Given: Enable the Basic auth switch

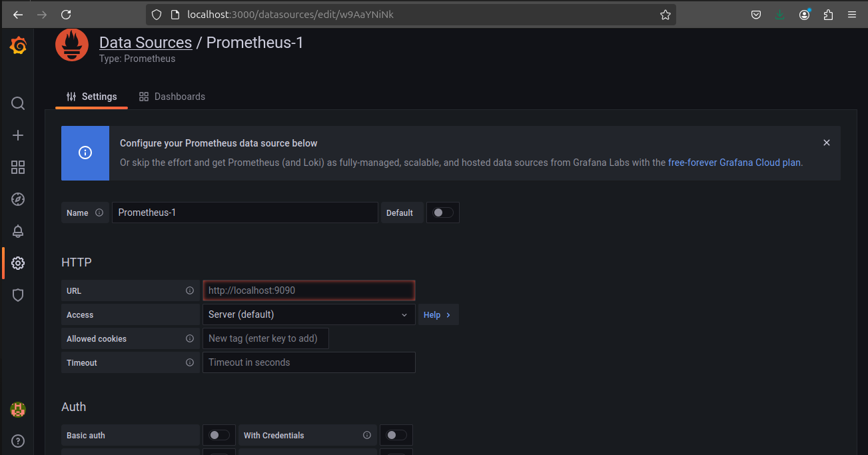Looking at the screenshot, I should pos(219,435).
